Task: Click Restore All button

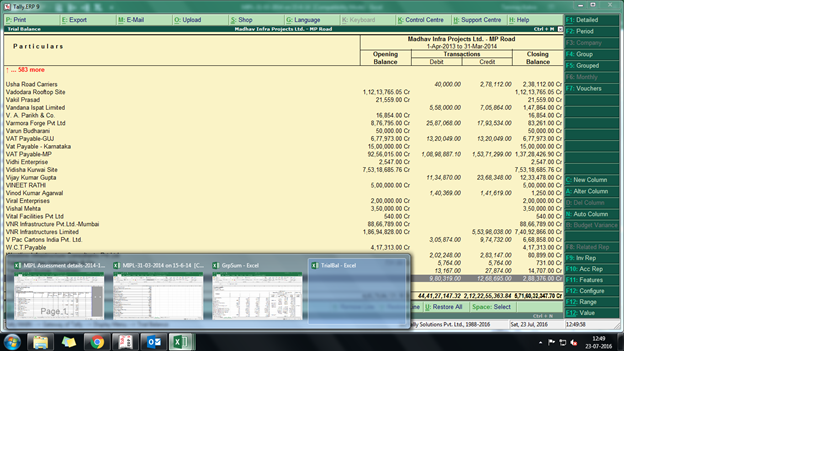Action: tap(446, 307)
